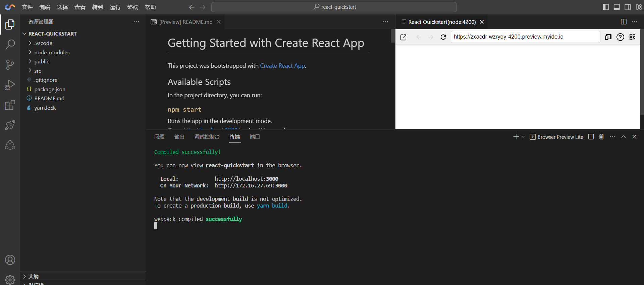Viewport: 644px width, 285px height.
Task: Open the Source Control view
Action: pyautogui.click(x=10, y=64)
